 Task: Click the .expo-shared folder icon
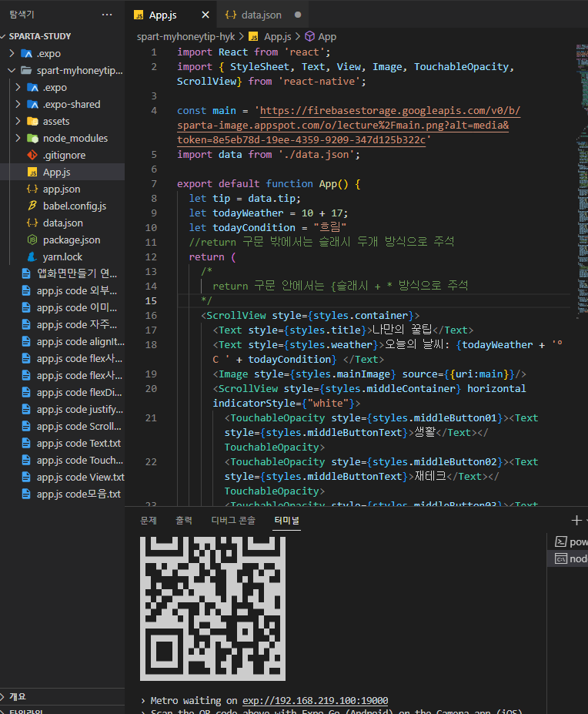tap(32, 104)
